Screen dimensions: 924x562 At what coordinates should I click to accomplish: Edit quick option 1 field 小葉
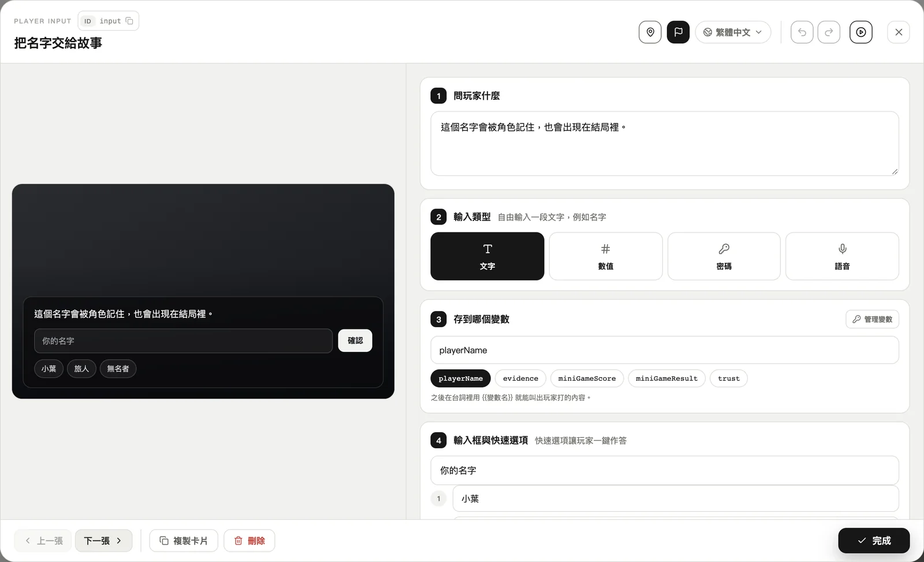pos(676,499)
